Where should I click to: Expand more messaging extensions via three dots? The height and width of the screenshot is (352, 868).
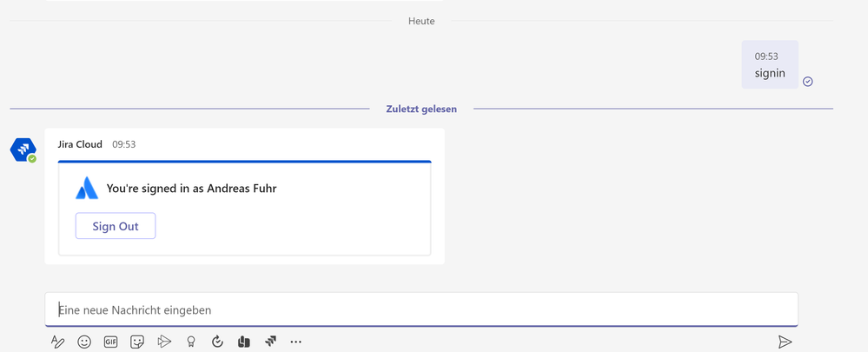click(296, 342)
